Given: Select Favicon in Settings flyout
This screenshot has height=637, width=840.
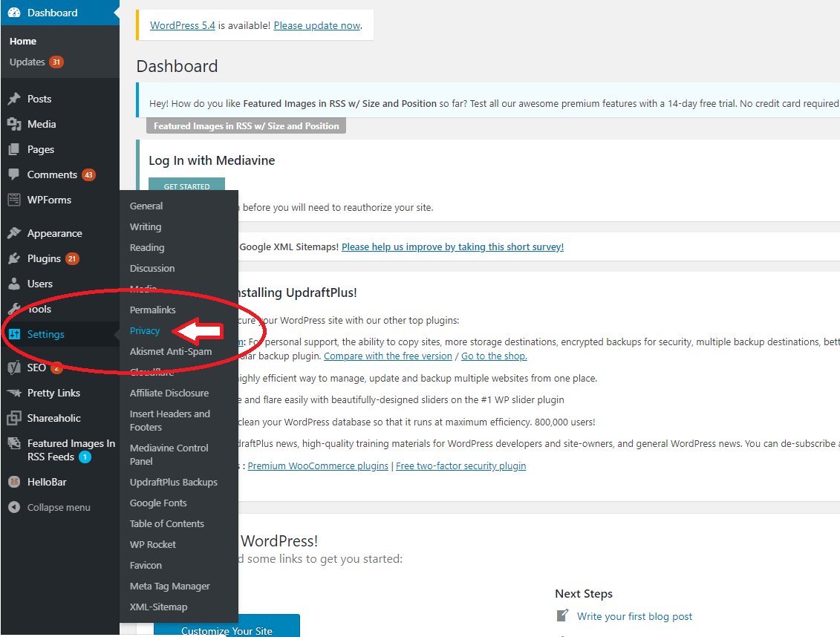Looking at the screenshot, I should coord(146,565).
